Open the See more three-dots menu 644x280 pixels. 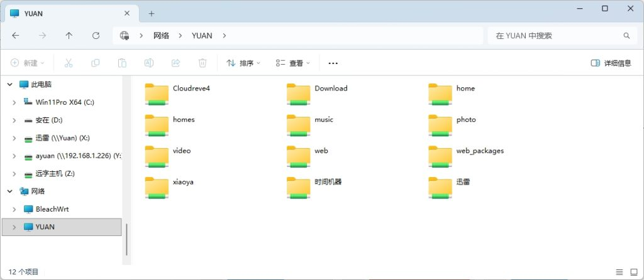coord(333,63)
